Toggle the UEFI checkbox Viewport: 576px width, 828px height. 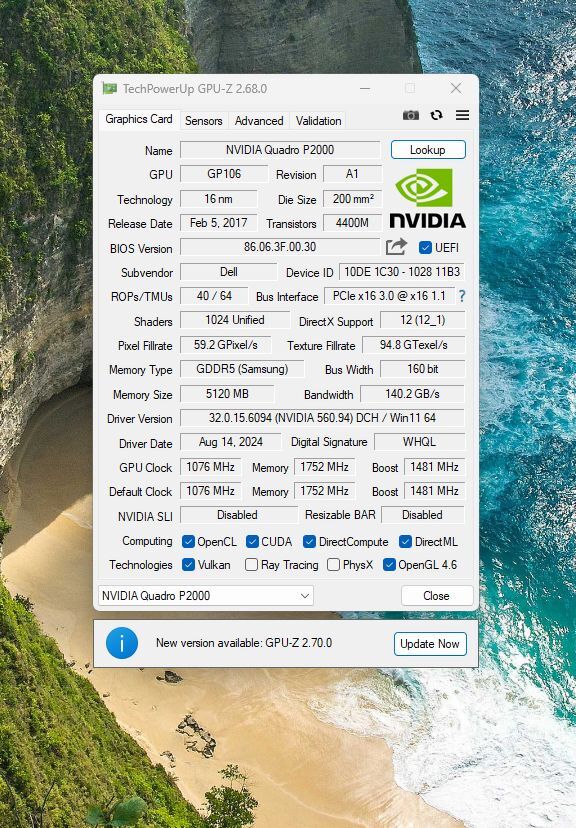425,248
